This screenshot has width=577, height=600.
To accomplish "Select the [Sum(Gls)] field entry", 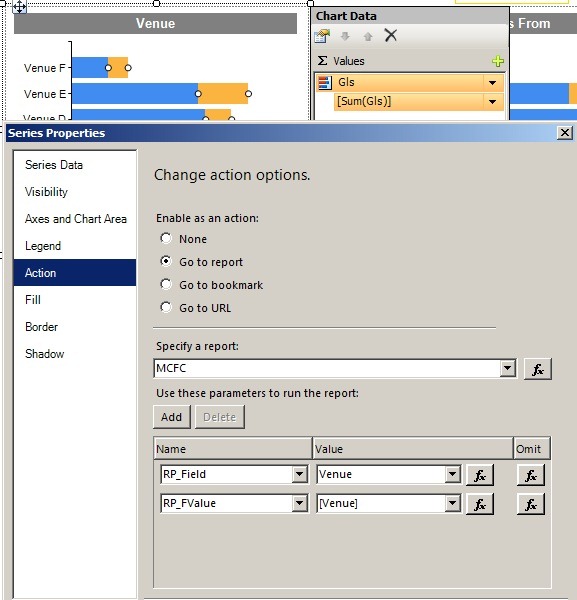I will coord(409,101).
